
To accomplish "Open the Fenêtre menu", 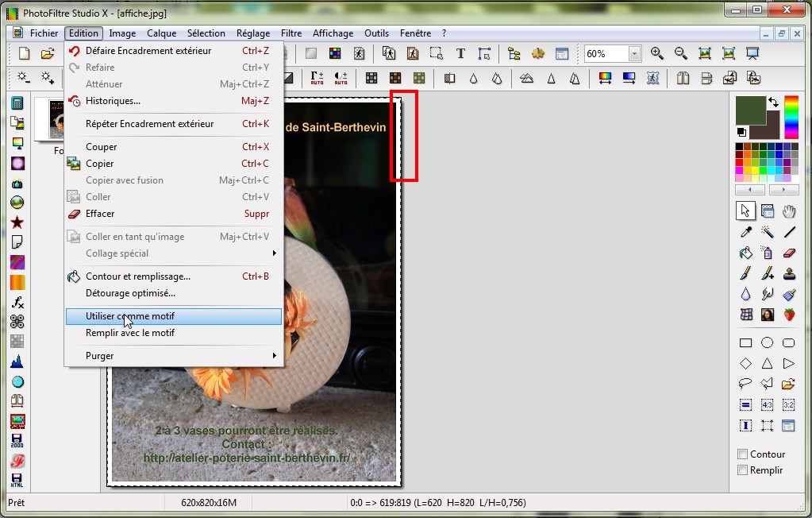I will point(415,33).
